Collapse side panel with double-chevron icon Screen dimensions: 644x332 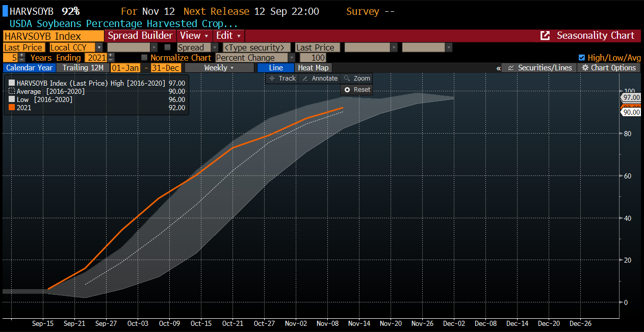pyautogui.click(x=498, y=68)
